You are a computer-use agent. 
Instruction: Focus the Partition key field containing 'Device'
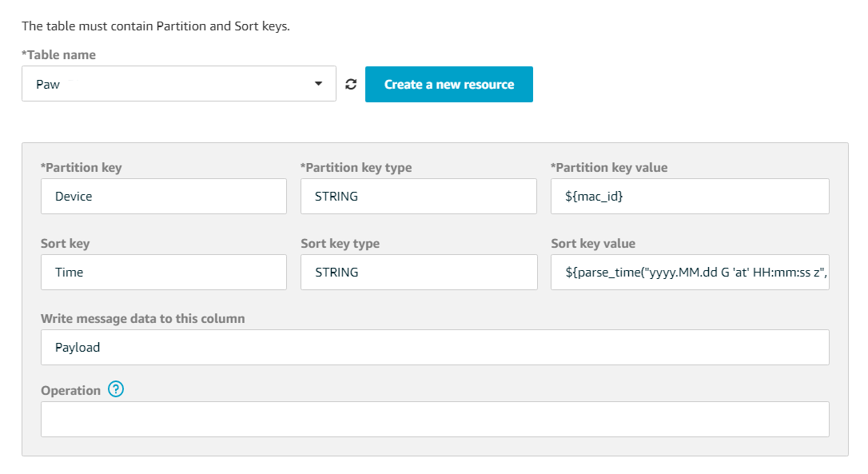point(163,196)
